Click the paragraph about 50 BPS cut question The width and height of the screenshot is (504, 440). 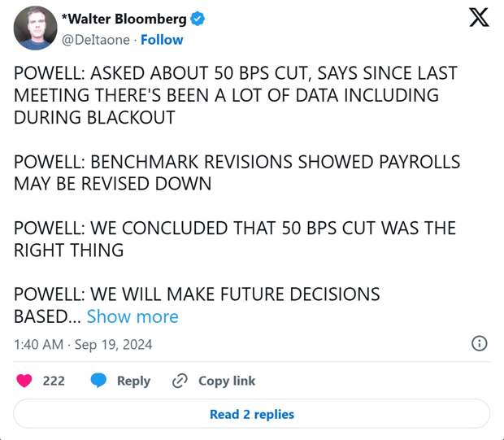(235, 95)
